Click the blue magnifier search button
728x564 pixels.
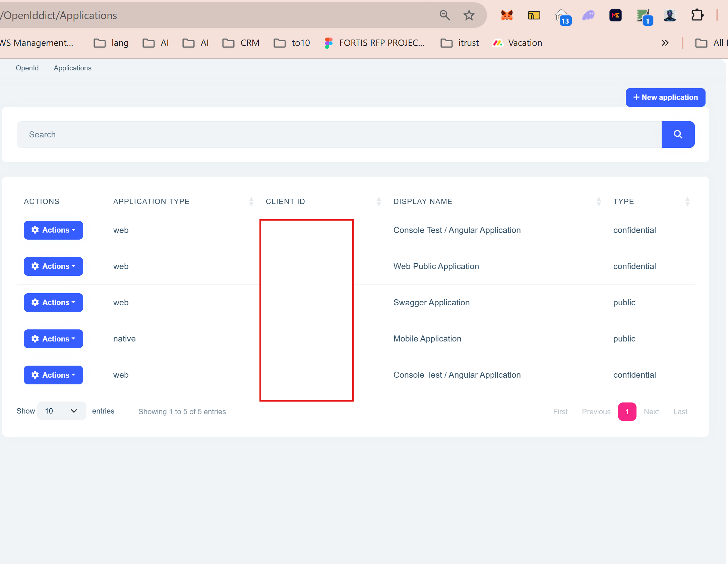pos(678,134)
